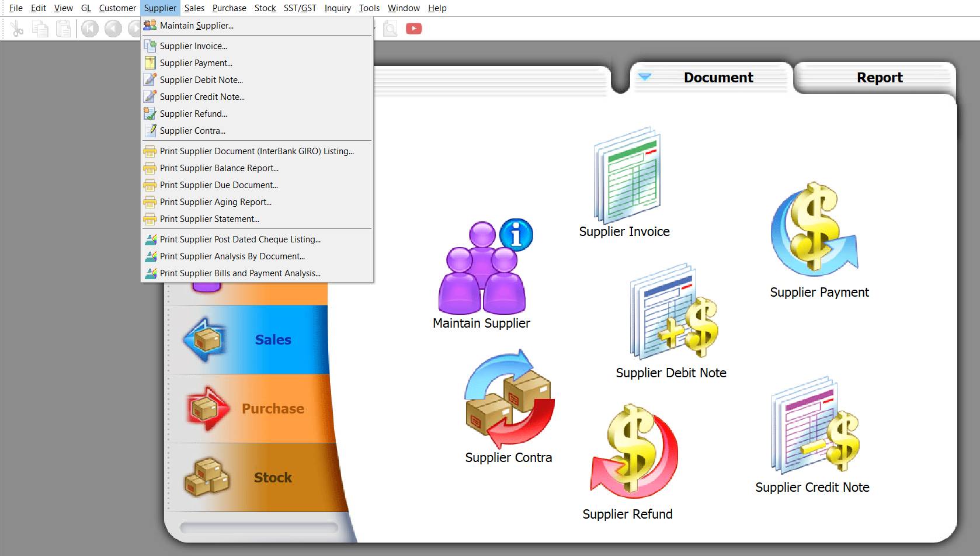Open the Tools menu

(369, 8)
